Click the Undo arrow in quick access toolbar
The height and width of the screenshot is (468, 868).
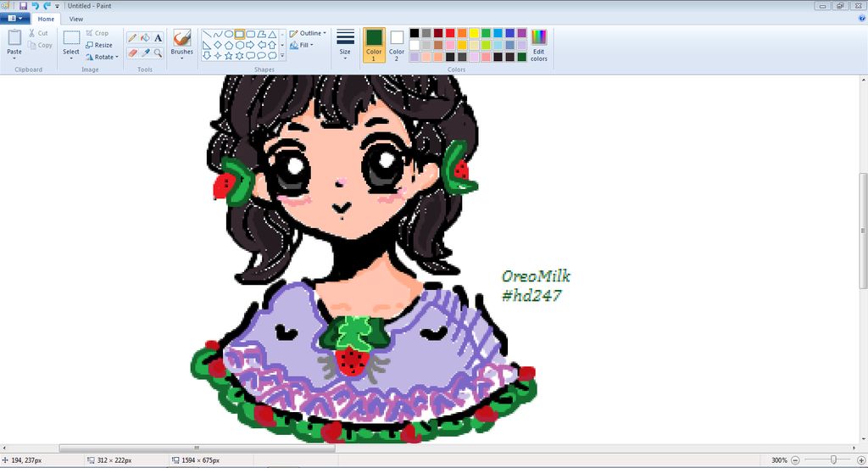[35, 6]
